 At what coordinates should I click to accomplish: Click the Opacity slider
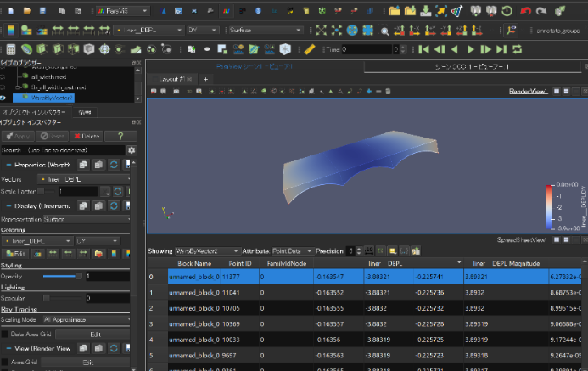(61, 277)
